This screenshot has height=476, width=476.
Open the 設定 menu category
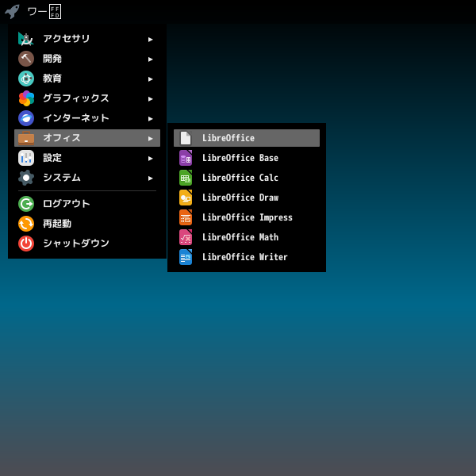pyautogui.click(x=87, y=158)
